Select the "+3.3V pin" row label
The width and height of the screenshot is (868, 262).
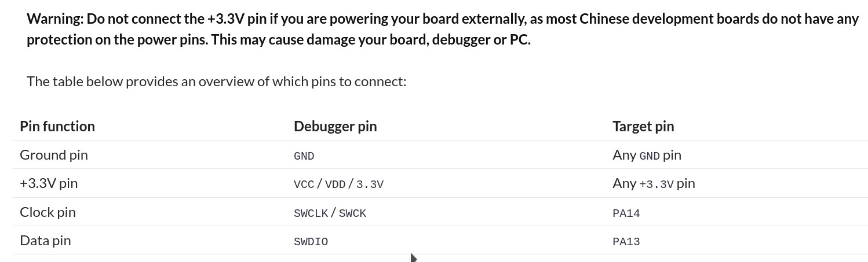coord(49,183)
